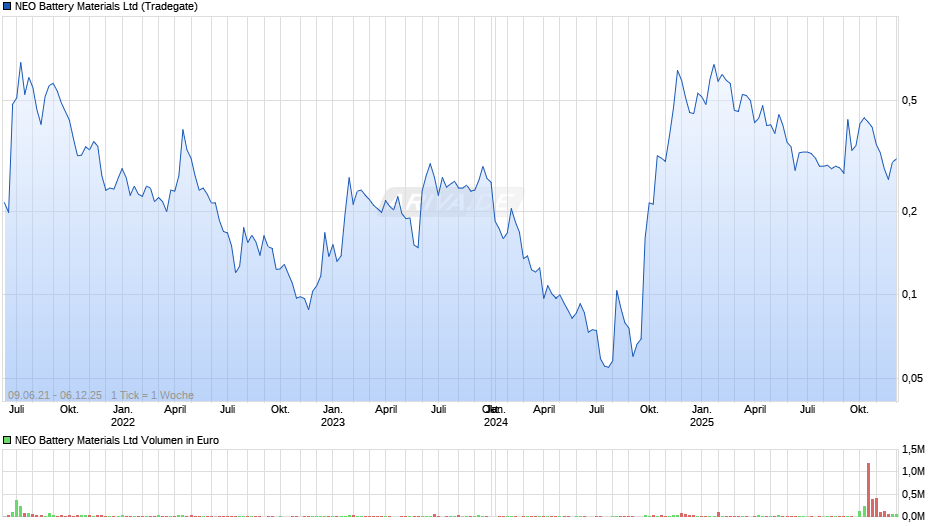Image resolution: width=940 pixels, height=526 pixels.
Task: Click the label NEO Battery Materials Ltd Volumen in Euro
Action: tap(117, 440)
